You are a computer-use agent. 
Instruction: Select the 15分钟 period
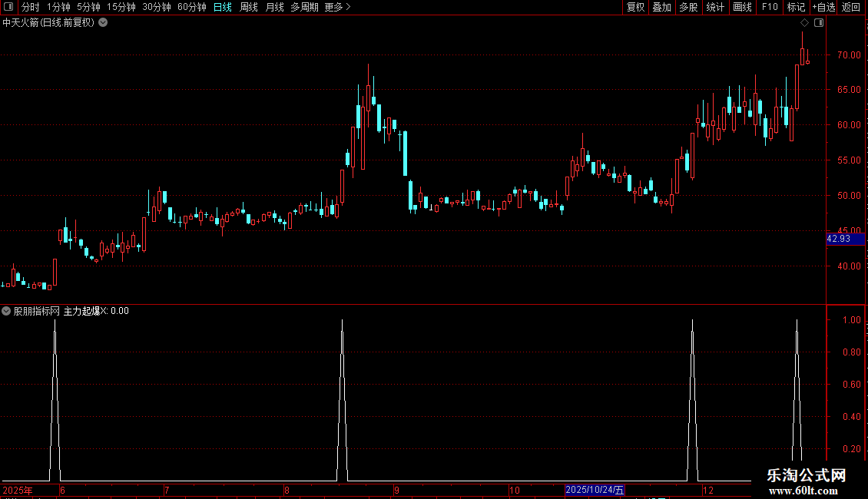point(121,7)
